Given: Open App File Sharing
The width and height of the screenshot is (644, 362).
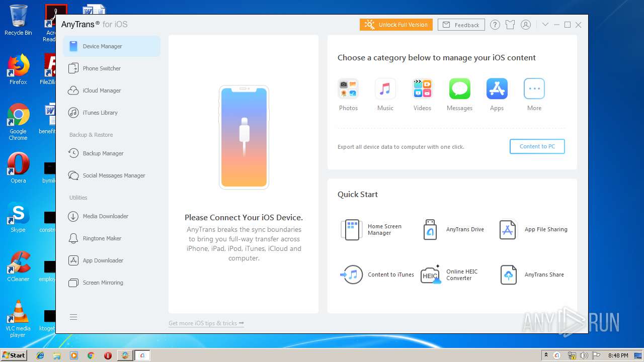Looking at the screenshot, I should click(533, 230).
